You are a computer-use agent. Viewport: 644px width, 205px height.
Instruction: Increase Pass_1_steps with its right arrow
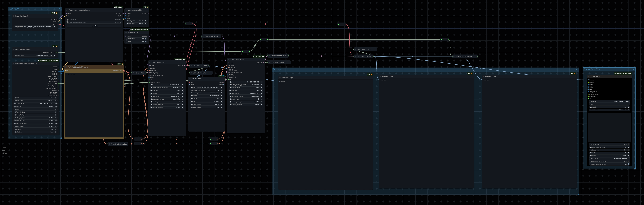click(x=56, y=112)
